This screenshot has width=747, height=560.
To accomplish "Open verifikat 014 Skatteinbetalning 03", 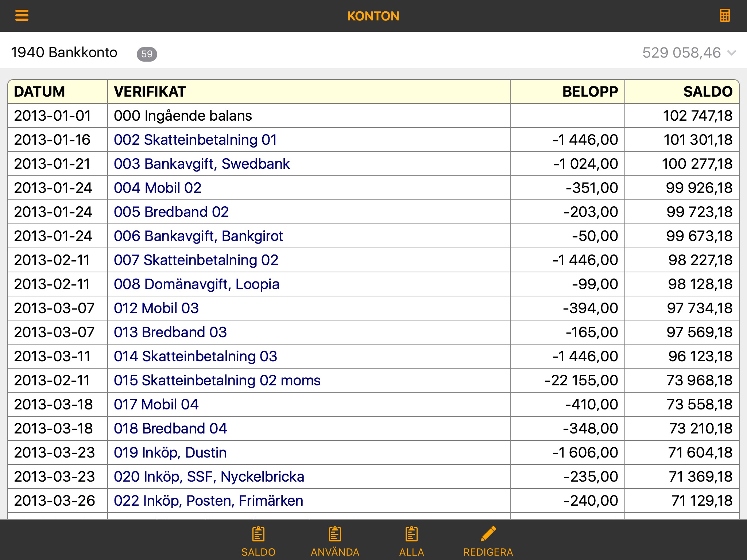I will pos(196,356).
